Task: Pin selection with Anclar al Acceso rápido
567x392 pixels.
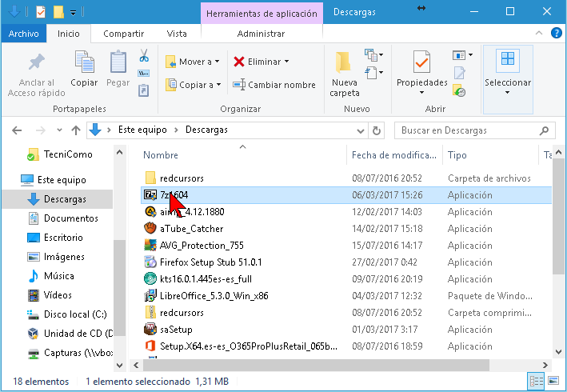Action: 37,75
